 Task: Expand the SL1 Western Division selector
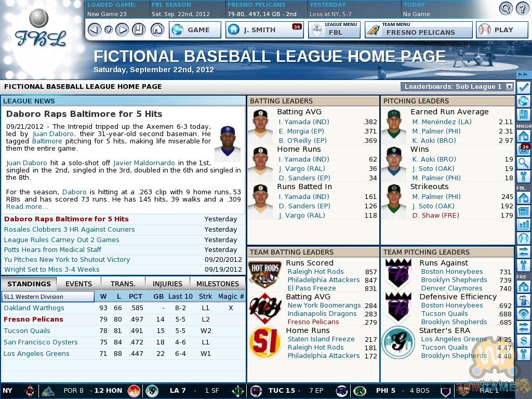click(x=47, y=297)
